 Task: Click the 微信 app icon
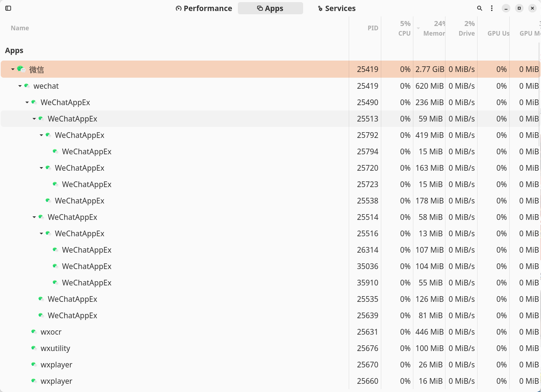21,69
